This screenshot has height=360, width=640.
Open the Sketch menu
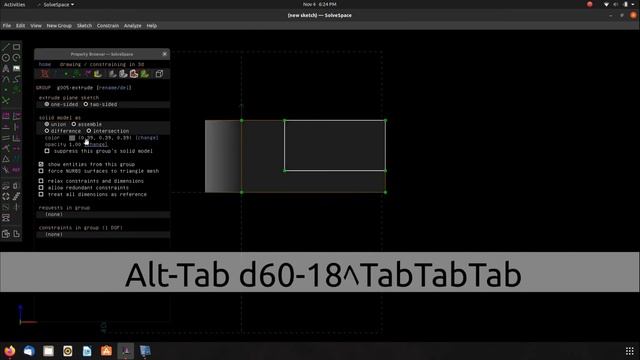point(84,26)
